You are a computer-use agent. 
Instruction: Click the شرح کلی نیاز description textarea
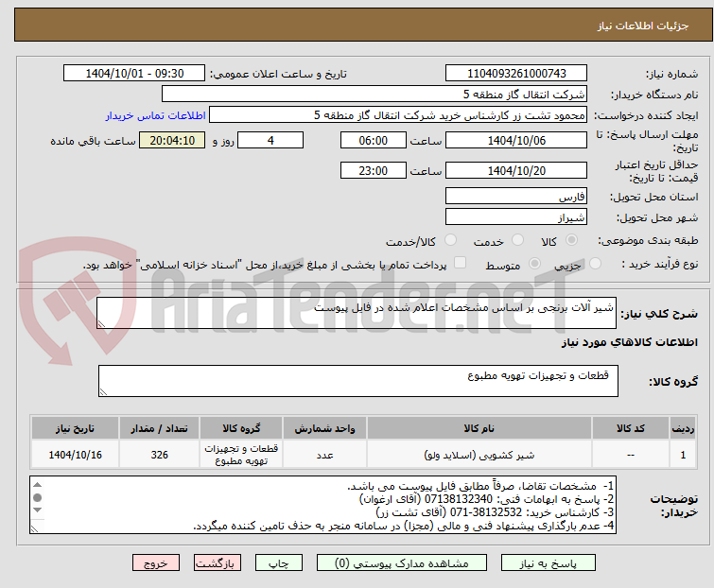357,313
